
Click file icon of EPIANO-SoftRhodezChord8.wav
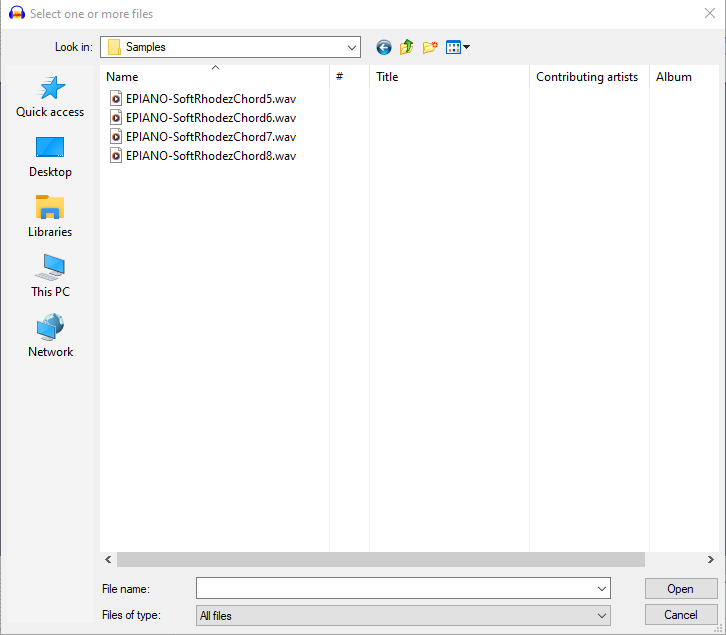[116, 156]
